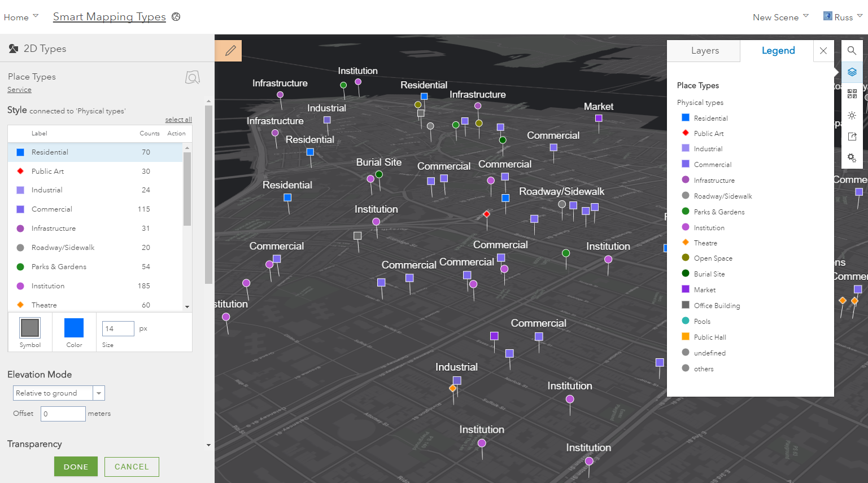Viewport: 868px width, 483px height.
Task: Select the dark green pin below Burial Site
Action: [380, 174]
